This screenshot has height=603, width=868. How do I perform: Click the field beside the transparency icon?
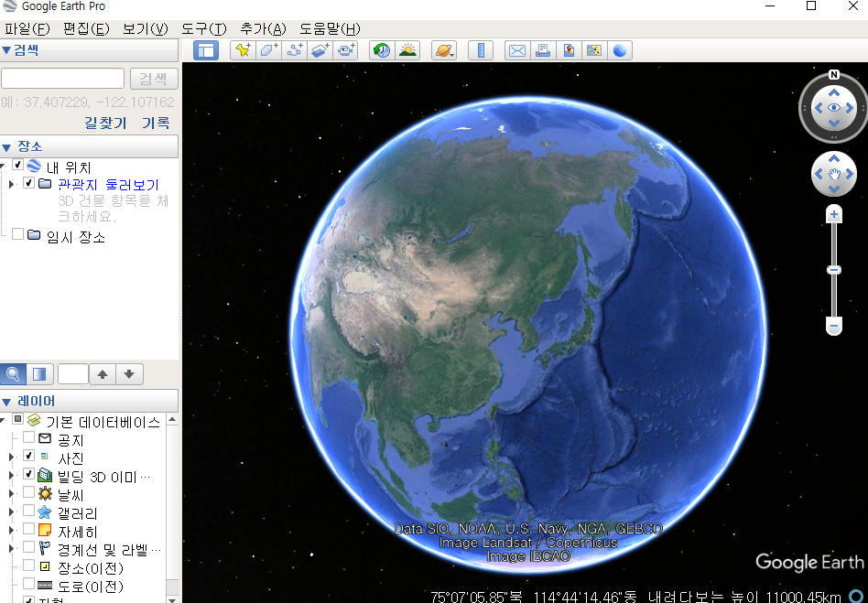(x=73, y=374)
